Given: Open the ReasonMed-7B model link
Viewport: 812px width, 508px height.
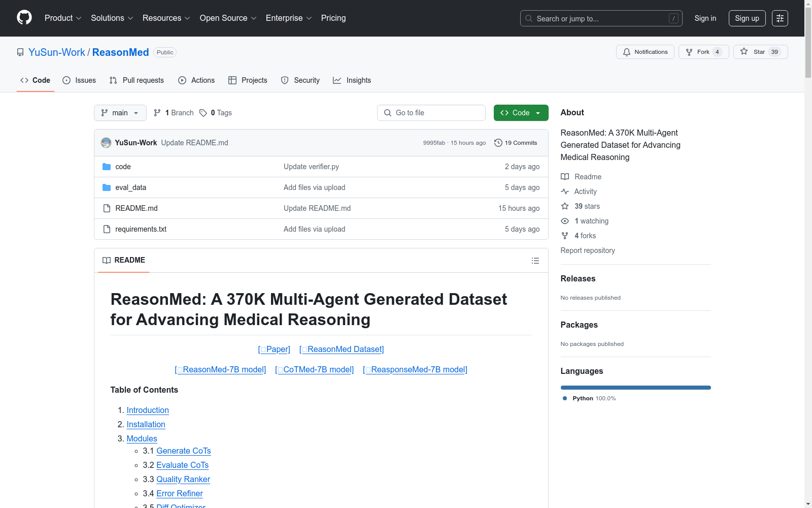Looking at the screenshot, I should 220,370.
